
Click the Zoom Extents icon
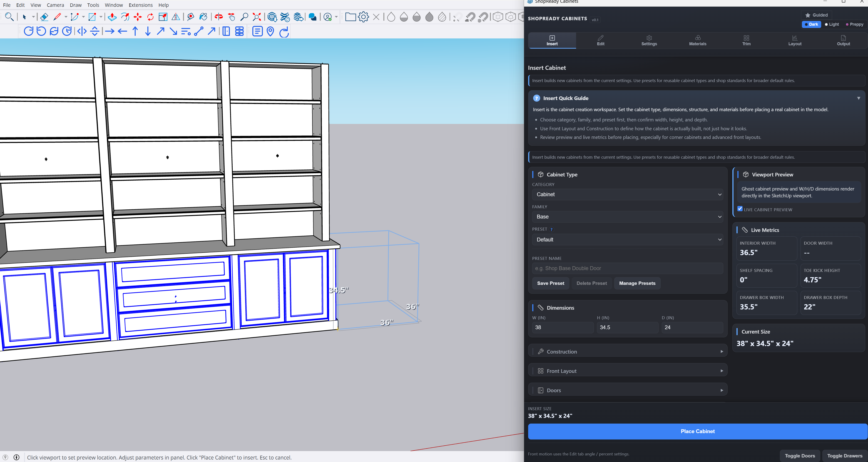pos(257,17)
